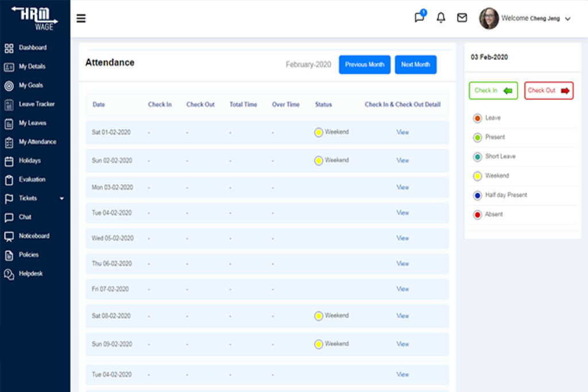Open Holidays menu item
The height and width of the screenshot is (392, 588).
pyautogui.click(x=30, y=160)
